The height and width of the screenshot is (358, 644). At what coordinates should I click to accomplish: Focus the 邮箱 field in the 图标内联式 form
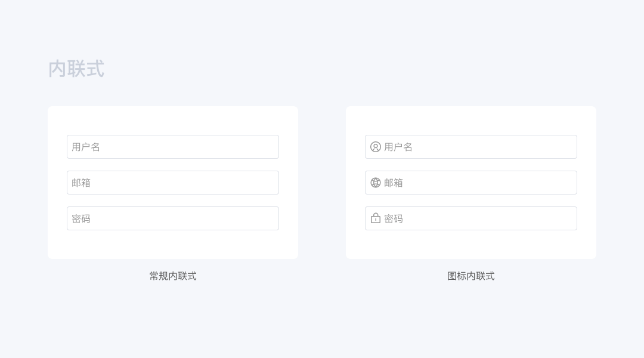pos(471,183)
